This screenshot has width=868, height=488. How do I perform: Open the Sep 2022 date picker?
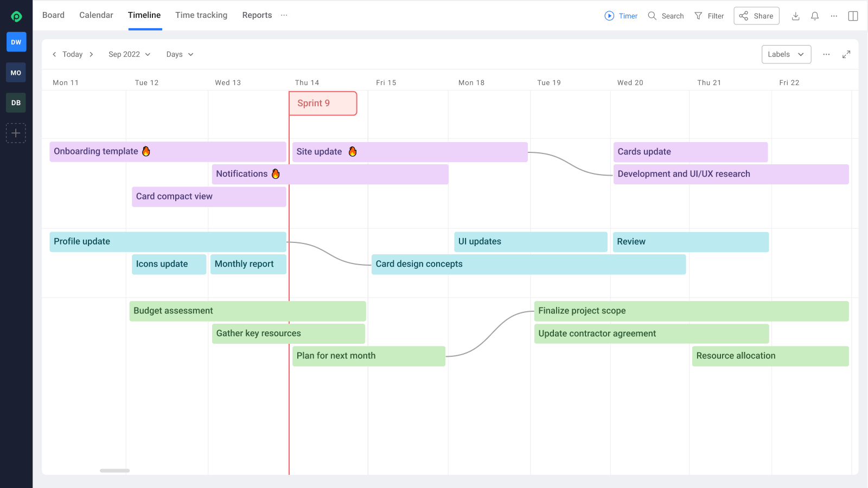tap(129, 54)
